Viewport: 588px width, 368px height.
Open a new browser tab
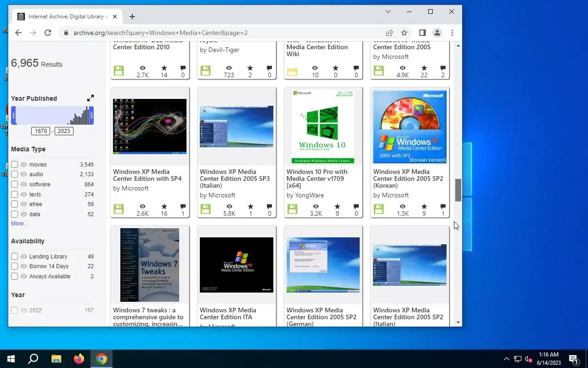click(x=132, y=17)
